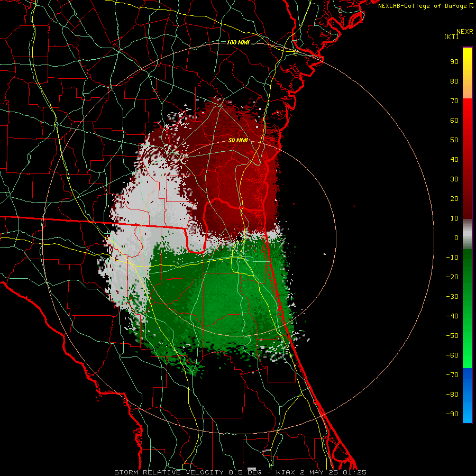
Task: Click the KJAX radar site identifier
Action: pos(286,472)
